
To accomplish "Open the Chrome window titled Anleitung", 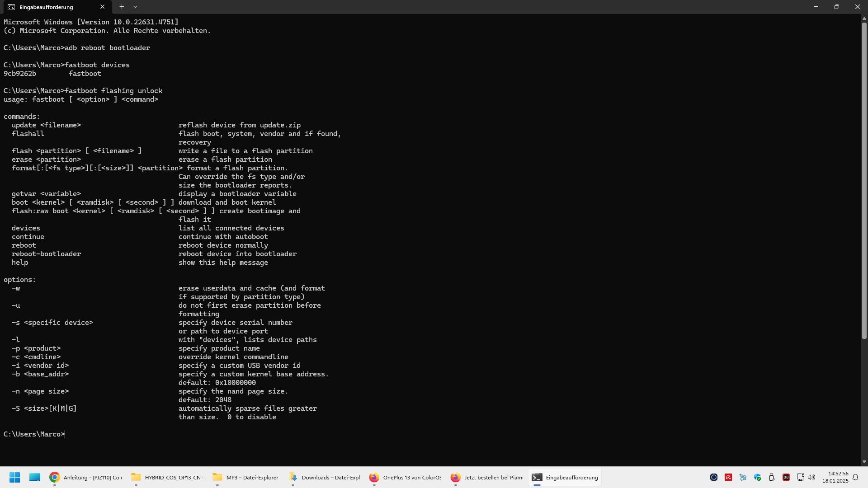I will coord(86,477).
